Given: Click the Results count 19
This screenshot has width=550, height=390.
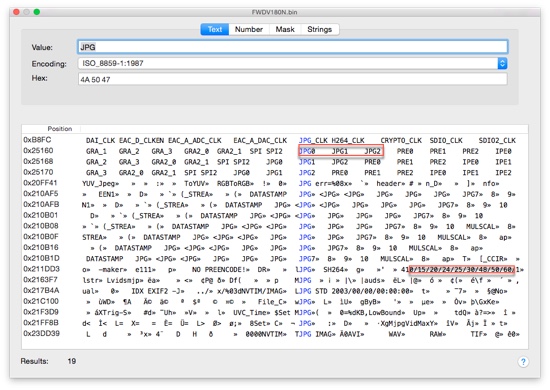Looking at the screenshot, I should [x=72, y=361].
